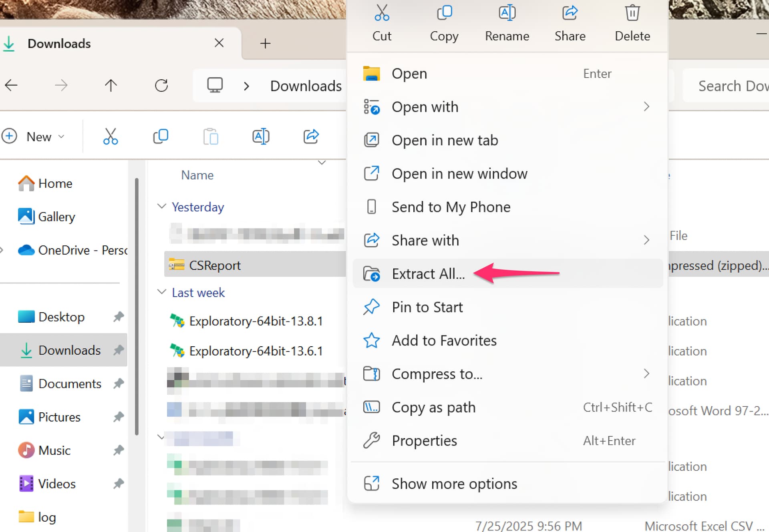Click the pin icon next to Music
769x532 pixels.
coord(118,450)
